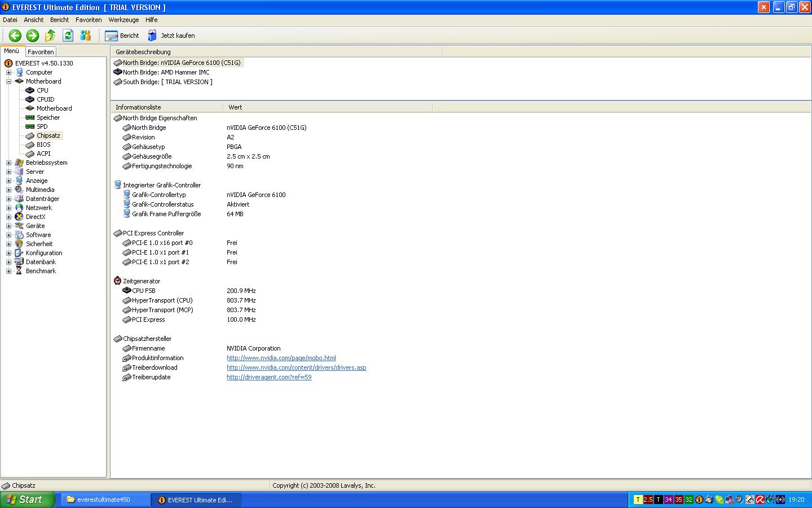
Task: Open the Bericht menu
Action: point(59,20)
